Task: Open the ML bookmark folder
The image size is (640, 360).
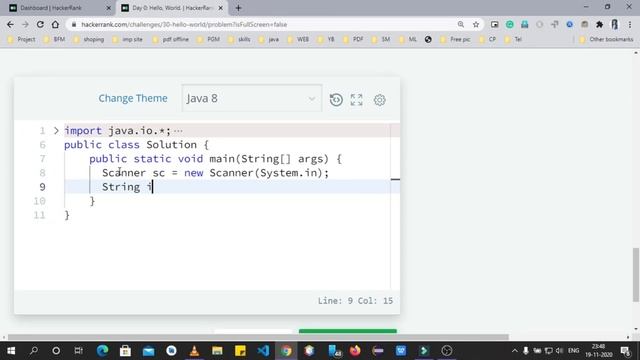Action: [408, 39]
